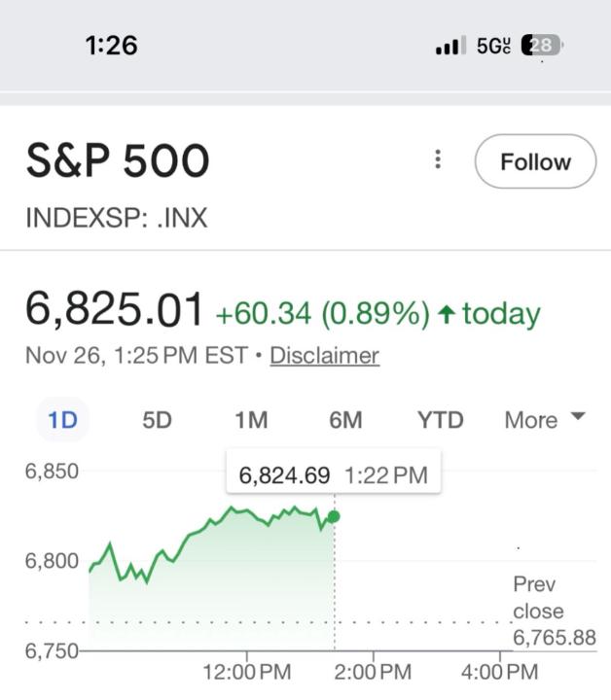Screen dimensions: 611x700
Task: Tap the 6,824.69 chart tooltip
Action: coord(333,475)
